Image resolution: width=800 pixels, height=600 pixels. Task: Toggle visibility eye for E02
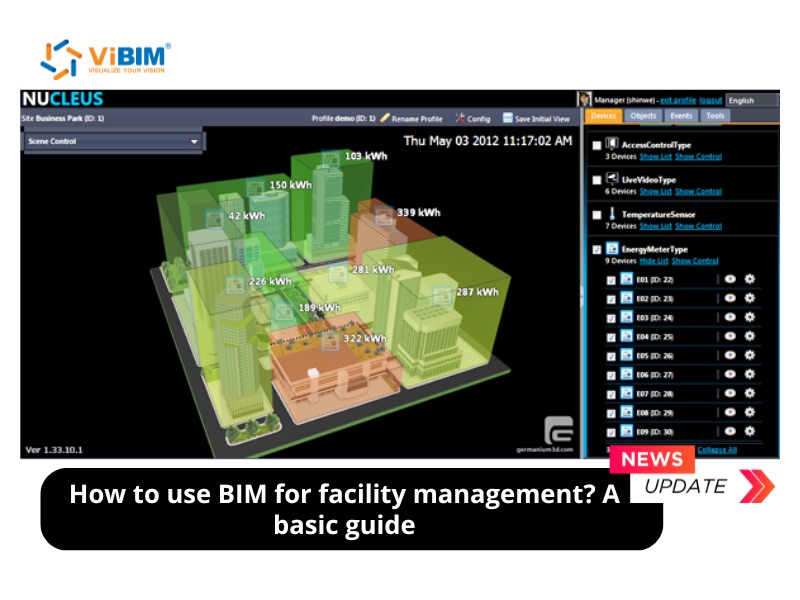coord(730,298)
